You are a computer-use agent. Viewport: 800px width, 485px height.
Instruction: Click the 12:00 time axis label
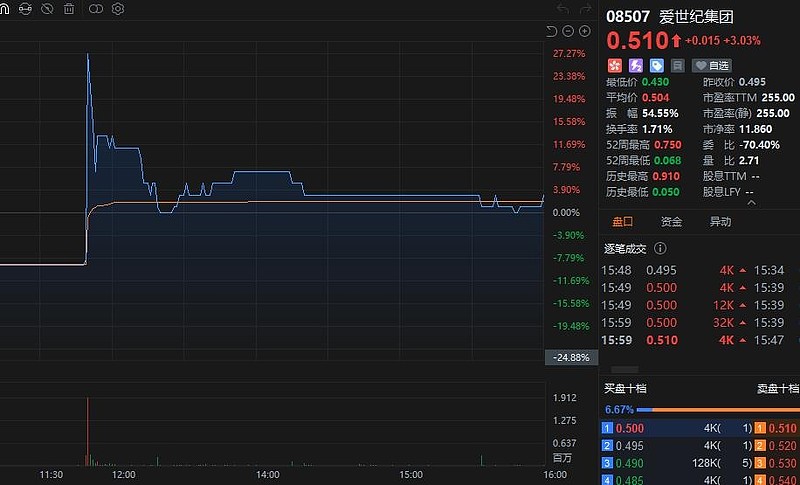click(x=123, y=475)
